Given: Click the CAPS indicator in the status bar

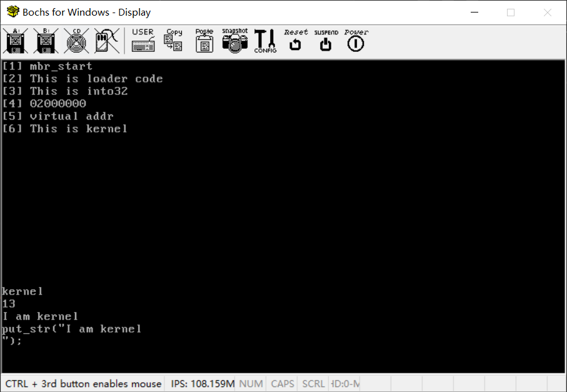Looking at the screenshot, I should point(283,384).
